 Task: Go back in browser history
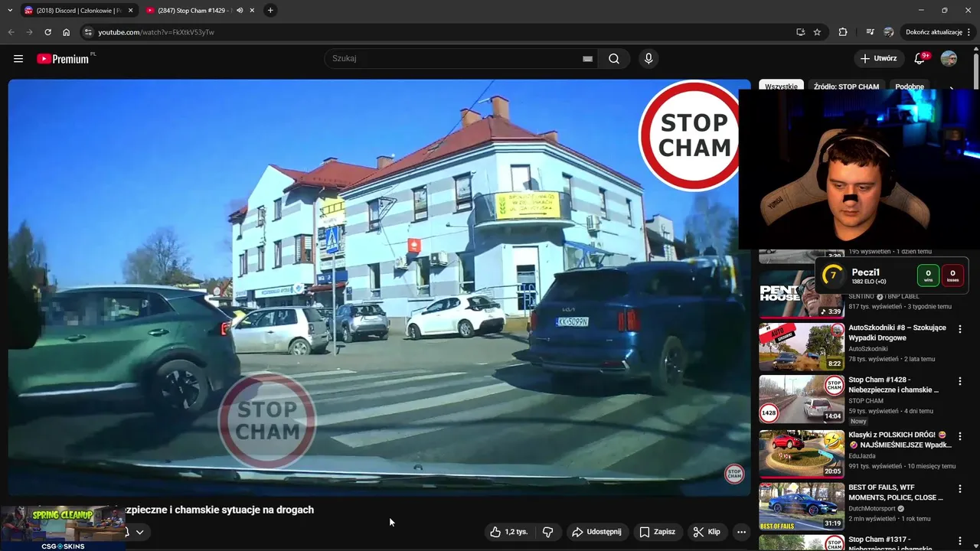[x=11, y=32]
